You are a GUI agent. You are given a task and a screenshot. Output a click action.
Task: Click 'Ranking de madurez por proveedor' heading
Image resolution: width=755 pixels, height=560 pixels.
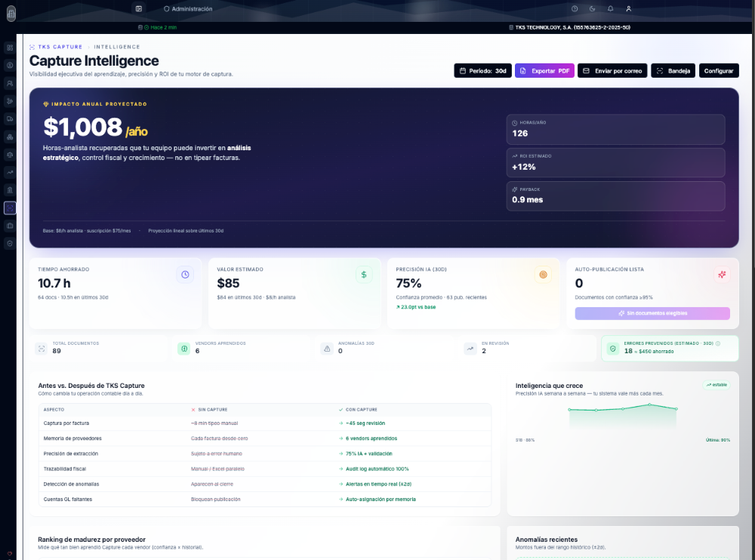(91, 540)
